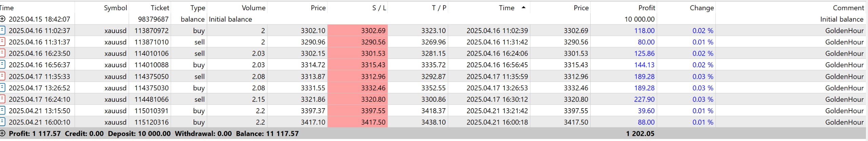Click the sort arrow on the Time column
The height and width of the screenshot is (141, 868).
coord(524,7)
